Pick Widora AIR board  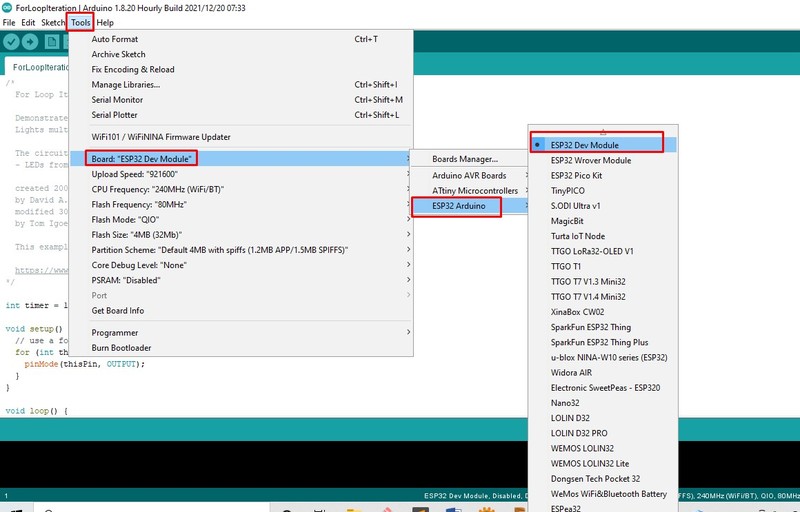603,373
